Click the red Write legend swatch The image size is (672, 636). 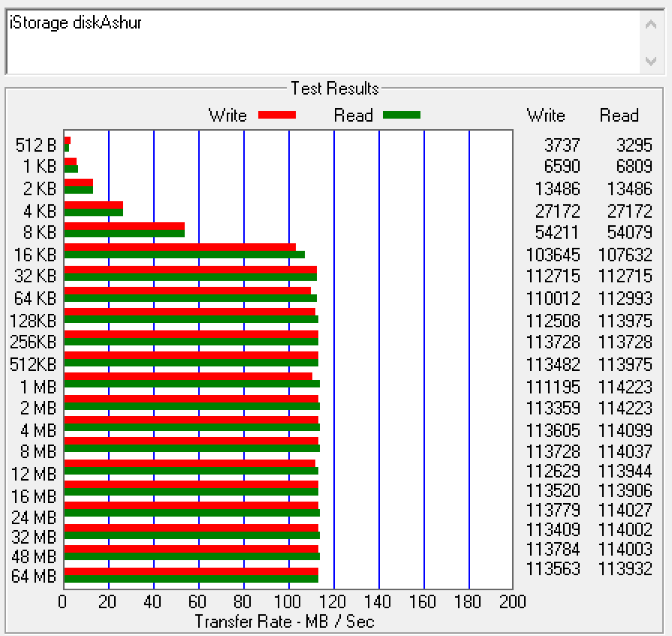click(276, 115)
